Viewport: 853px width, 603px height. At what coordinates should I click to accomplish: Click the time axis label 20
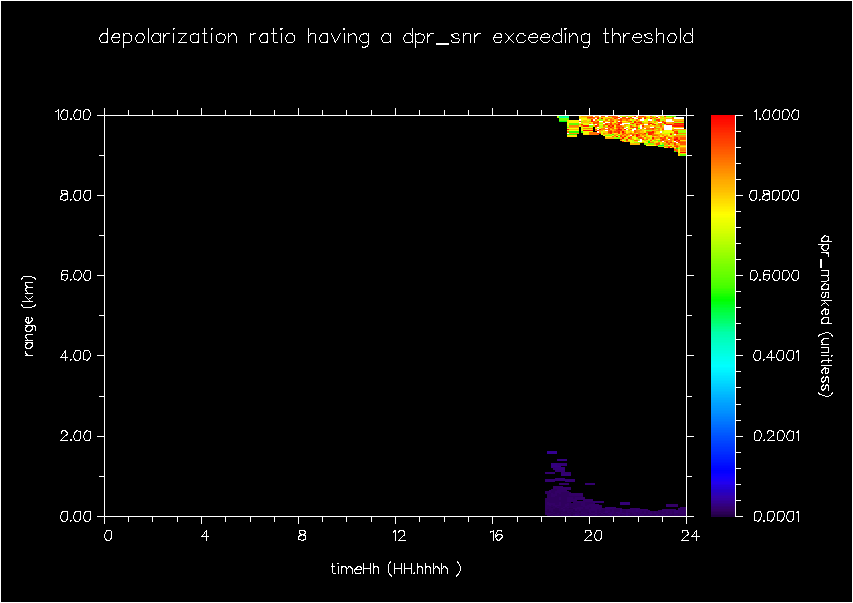(593, 536)
